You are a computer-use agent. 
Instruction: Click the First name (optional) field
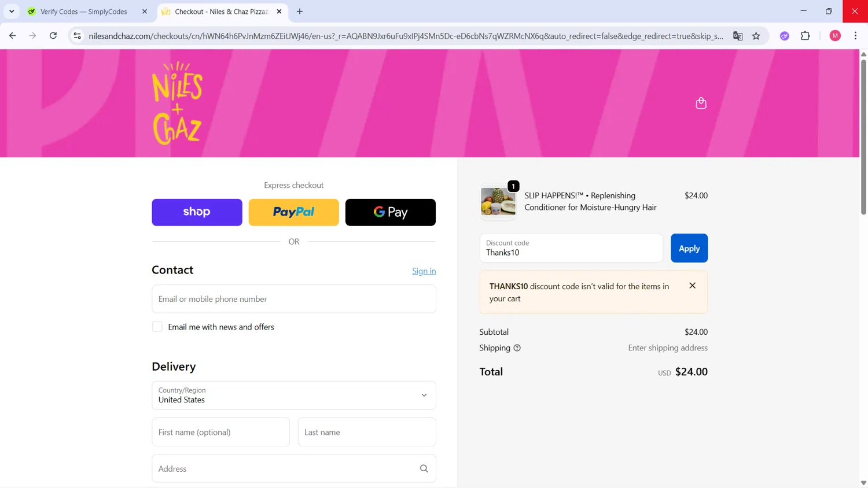(220, 432)
